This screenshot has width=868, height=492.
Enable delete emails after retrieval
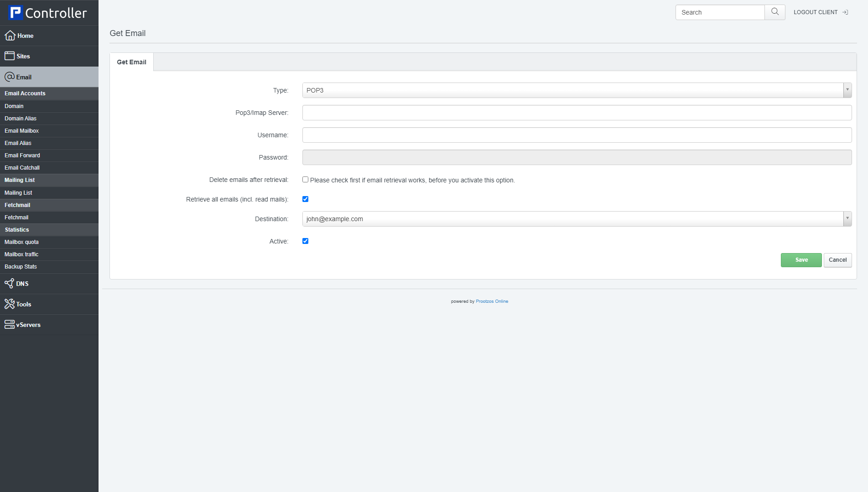305,179
